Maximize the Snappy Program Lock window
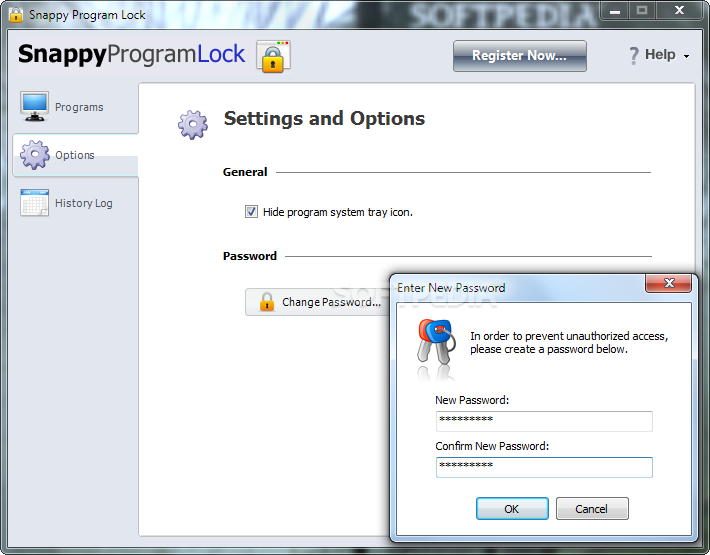This screenshot has width=710, height=555. (x=642, y=10)
